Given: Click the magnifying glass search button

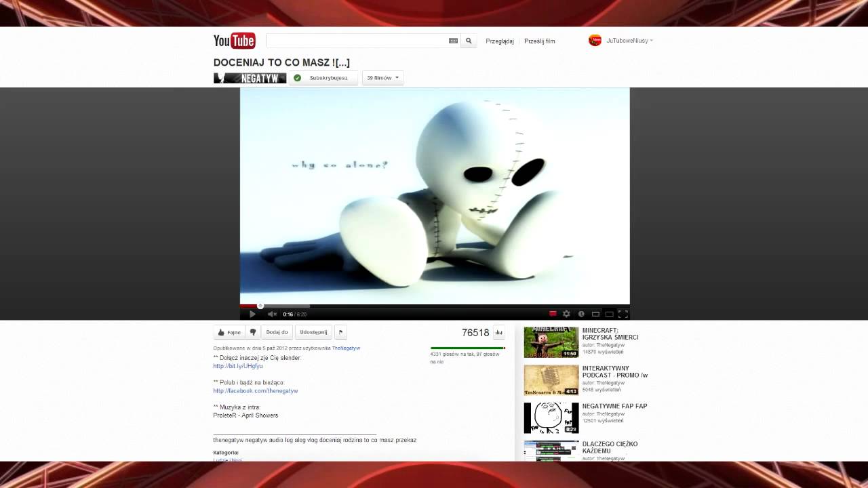Looking at the screenshot, I should click(469, 41).
